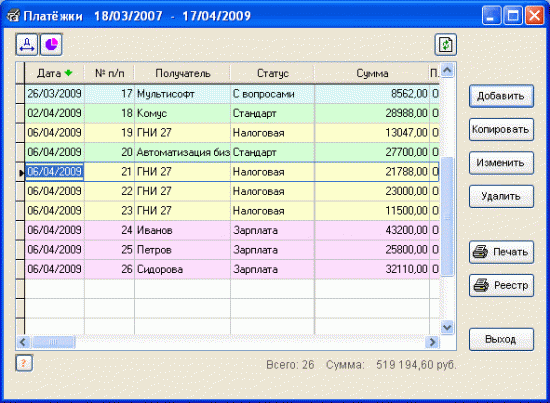The image size is (550, 403).
Task: Sort by the Дата column header
Action: (x=54, y=73)
